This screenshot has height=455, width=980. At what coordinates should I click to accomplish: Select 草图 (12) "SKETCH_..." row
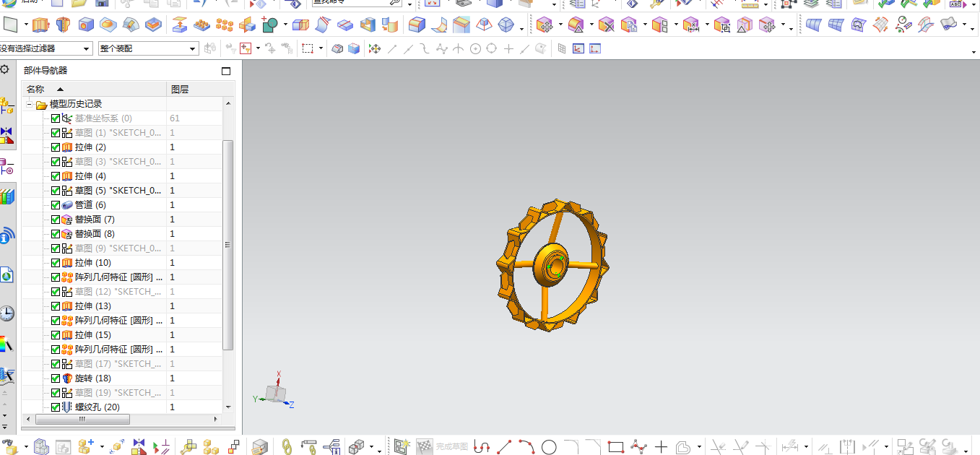123,292
